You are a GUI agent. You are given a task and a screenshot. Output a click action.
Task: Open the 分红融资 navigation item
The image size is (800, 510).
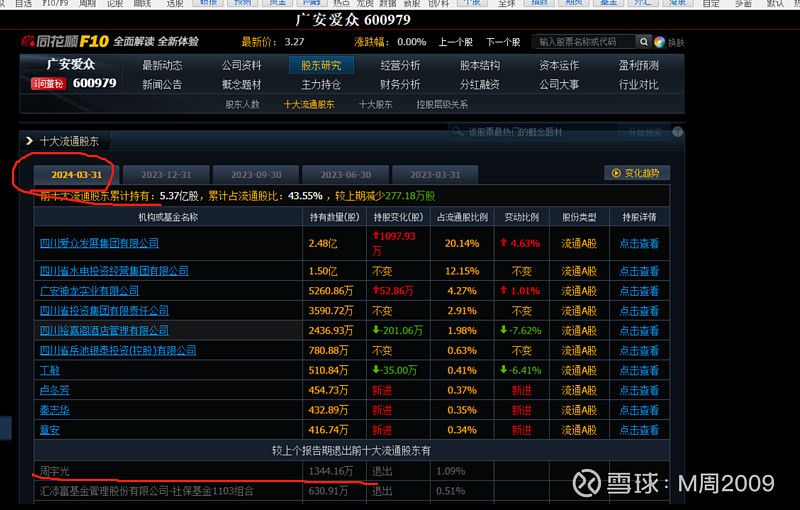pos(479,85)
